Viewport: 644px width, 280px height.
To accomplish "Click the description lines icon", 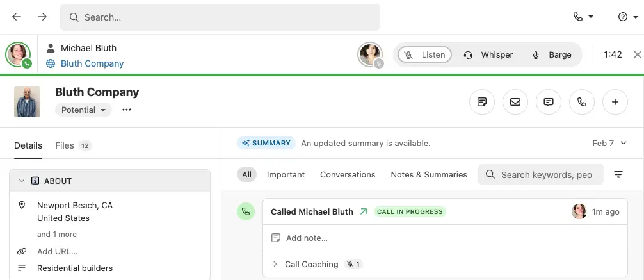I will pos(22,268).
